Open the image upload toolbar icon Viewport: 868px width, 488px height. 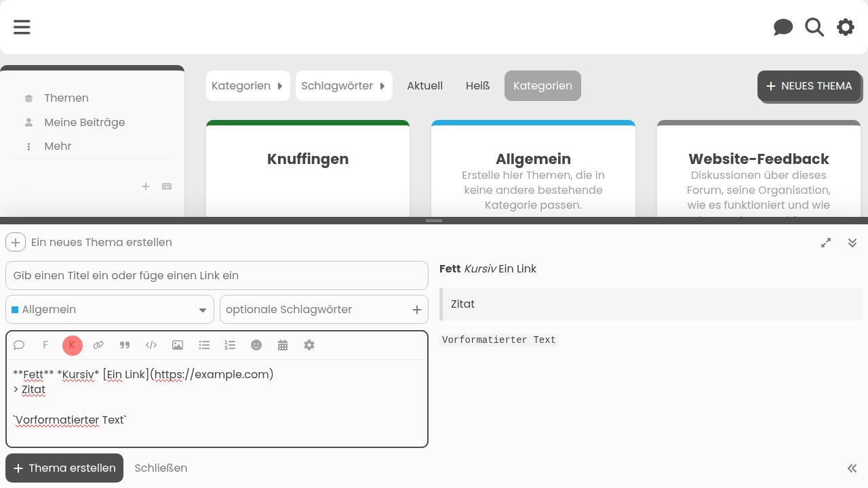point(178,345)
